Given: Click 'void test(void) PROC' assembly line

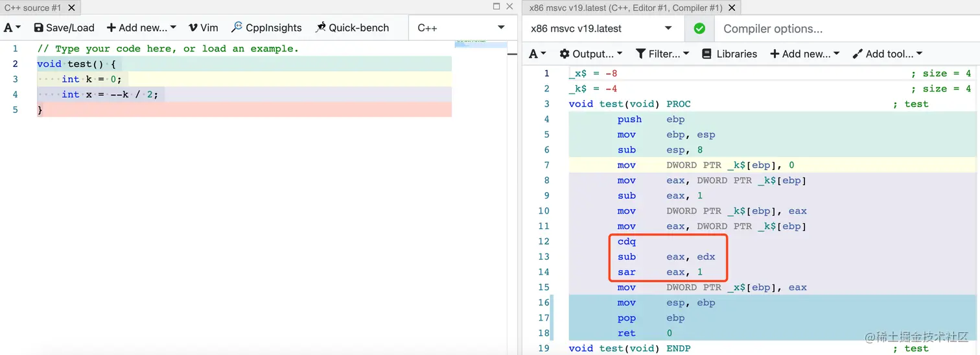Looking at the screenshot, I should 629,104.
